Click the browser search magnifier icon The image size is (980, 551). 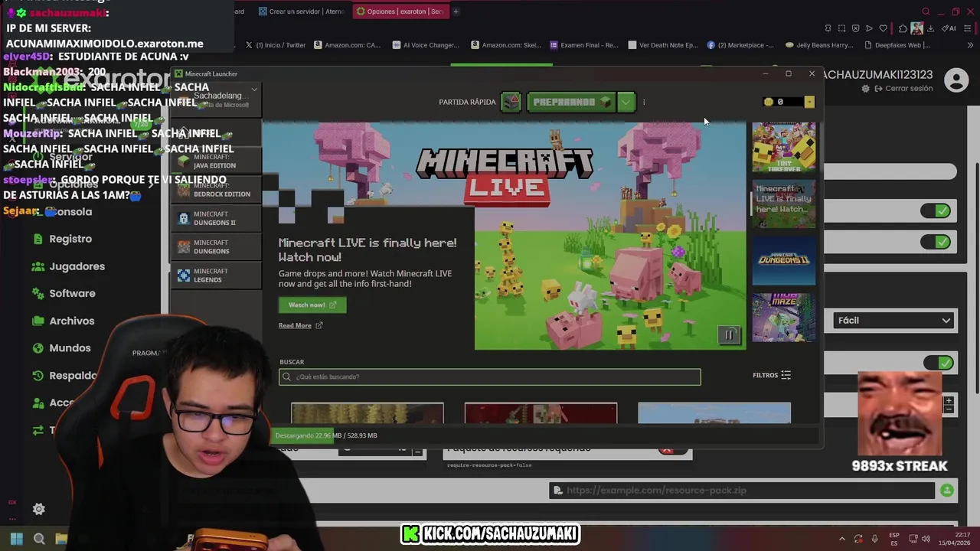tap(926, 11)
